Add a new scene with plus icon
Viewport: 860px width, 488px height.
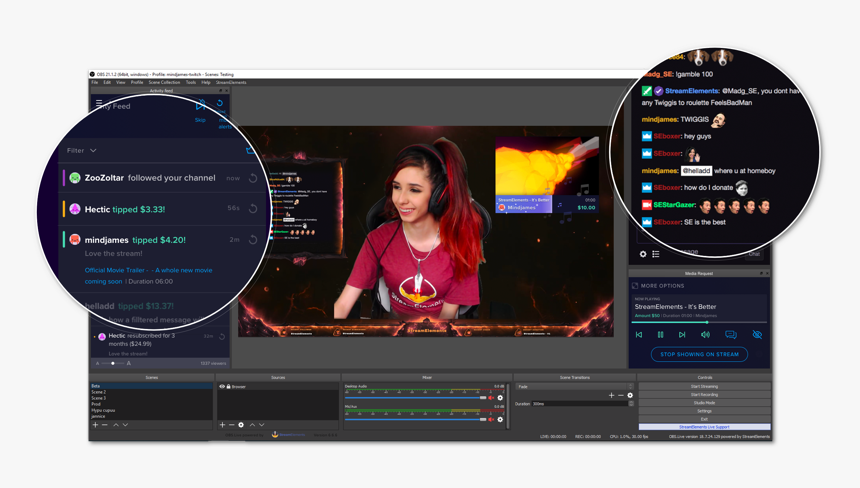(95, 425)
